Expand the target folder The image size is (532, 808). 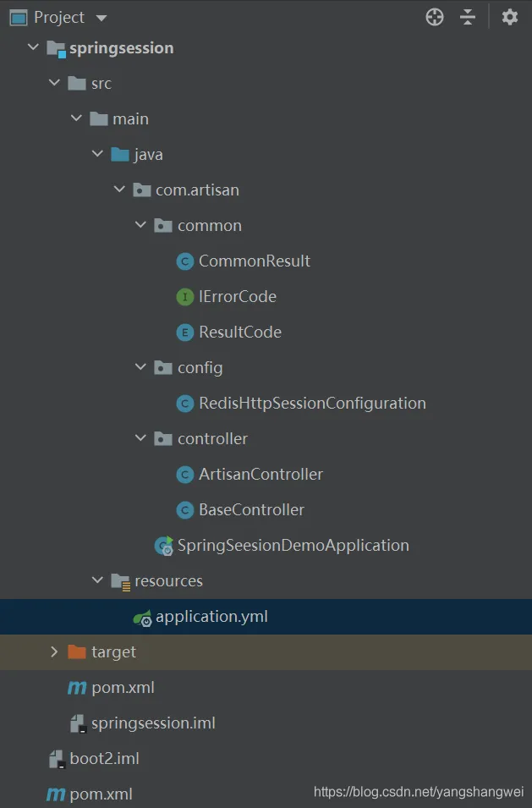[54, 652]
